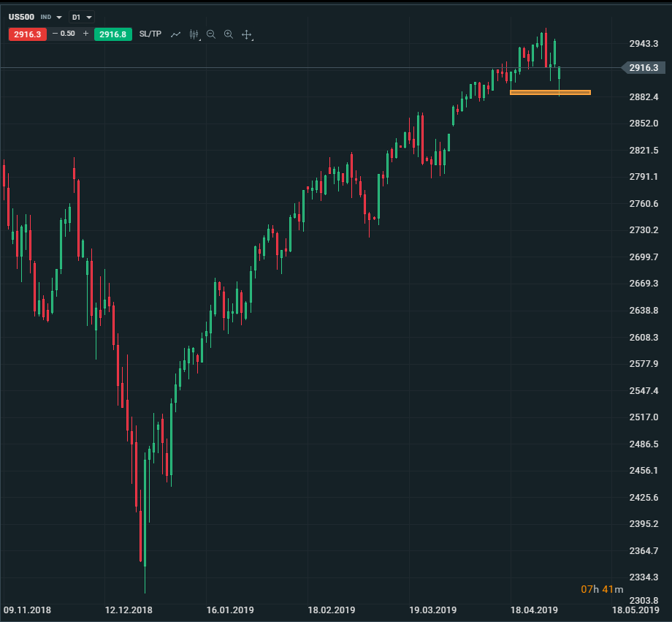Image resolution: width=672 pixels, height=622 pixels.
Task: Click the 2943.3 level on the price scale
Action: 644,44
